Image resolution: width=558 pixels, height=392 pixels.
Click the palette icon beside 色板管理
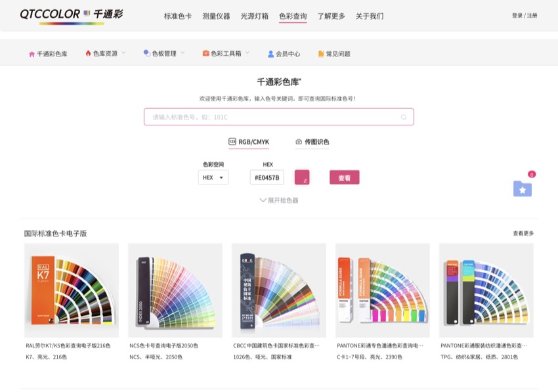pyautogui.click(x=146, y=53)
